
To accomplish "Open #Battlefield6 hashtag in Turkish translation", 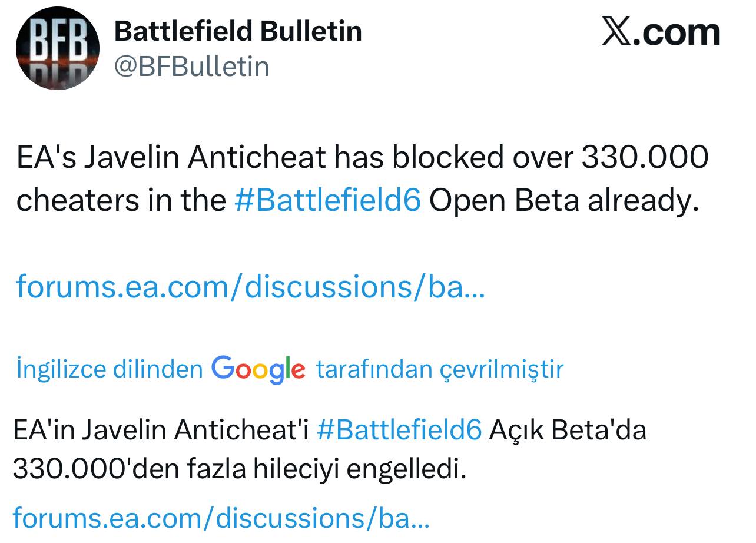I will point(399,431).
